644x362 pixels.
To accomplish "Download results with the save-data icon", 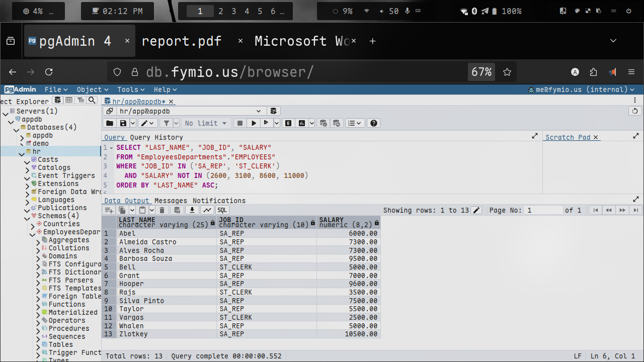I will pos(192,210).
